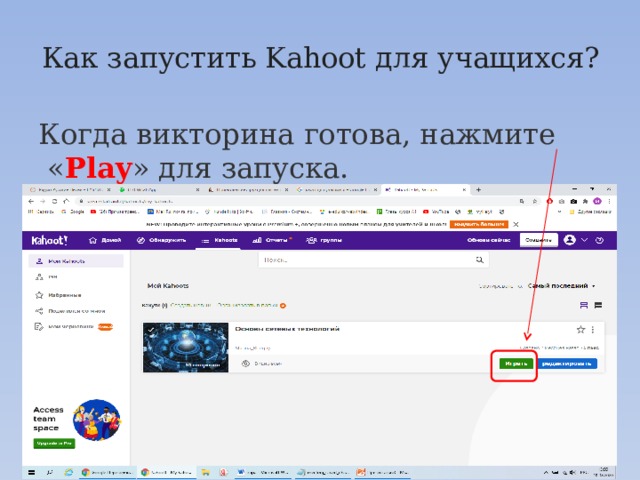Click the visibility eye icon on quiz
This screenshot has width=640, height=480.
(245, 363)
